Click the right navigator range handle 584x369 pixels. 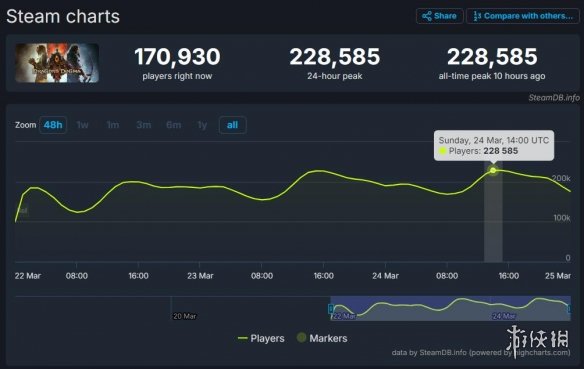[x=569, y=308]
